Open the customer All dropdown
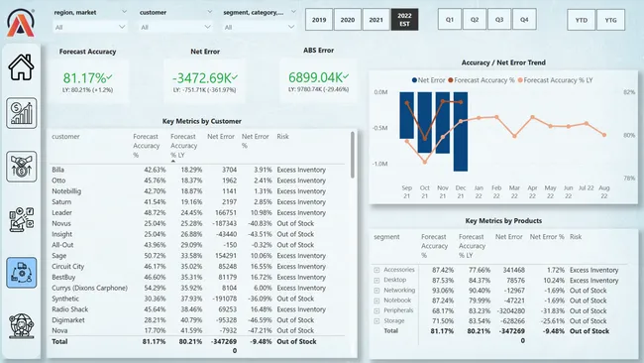Image resolution: width=644 pixels, height=363 pixels. pos(175,27)
